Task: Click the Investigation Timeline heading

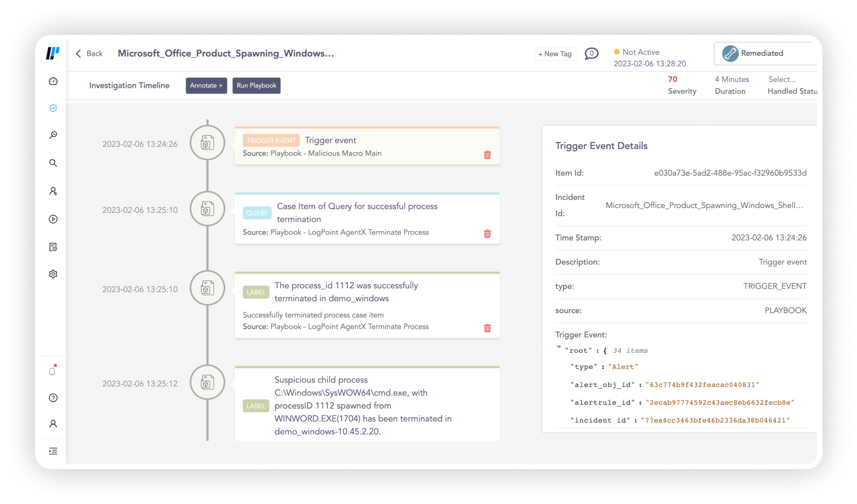Action: point(129,85)
